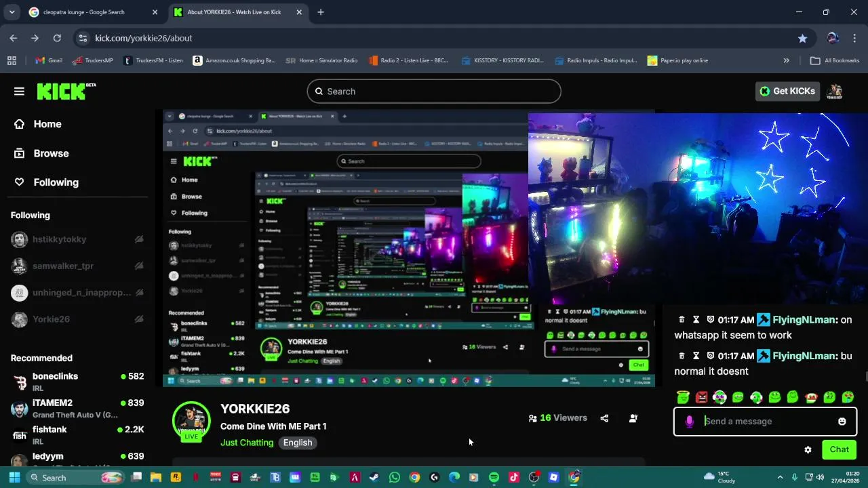Open the TruckersMP bookmark
This screenshot has width=868, height=488.
(x=93, y=60)
